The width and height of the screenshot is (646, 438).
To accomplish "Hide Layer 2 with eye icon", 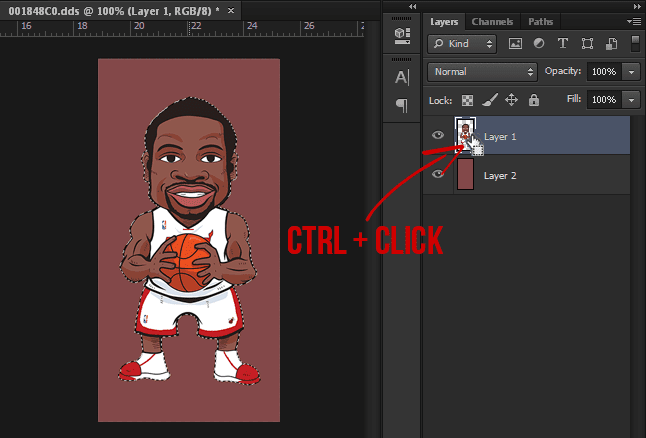I will tap(438, 174).
